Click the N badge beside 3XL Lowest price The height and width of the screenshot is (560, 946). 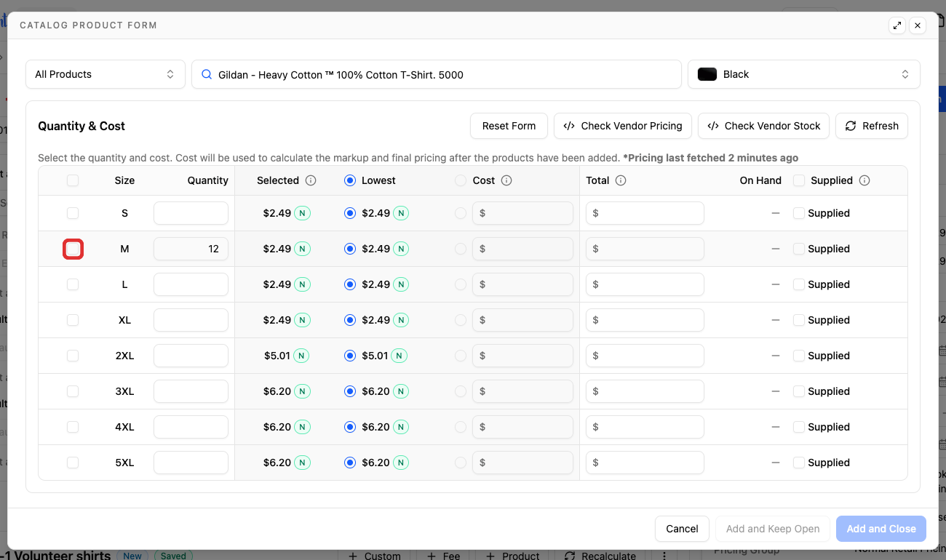coord(401,391)
